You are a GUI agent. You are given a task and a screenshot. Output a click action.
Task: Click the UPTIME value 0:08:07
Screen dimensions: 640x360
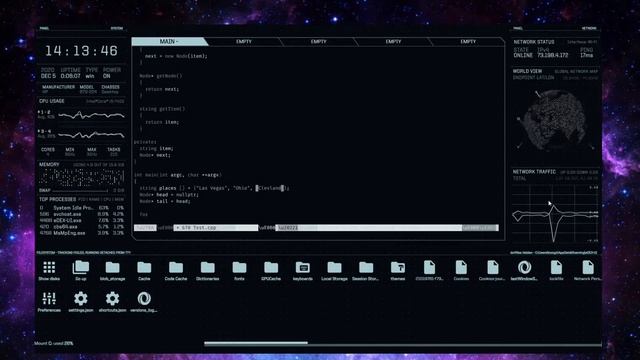(71, 76)
